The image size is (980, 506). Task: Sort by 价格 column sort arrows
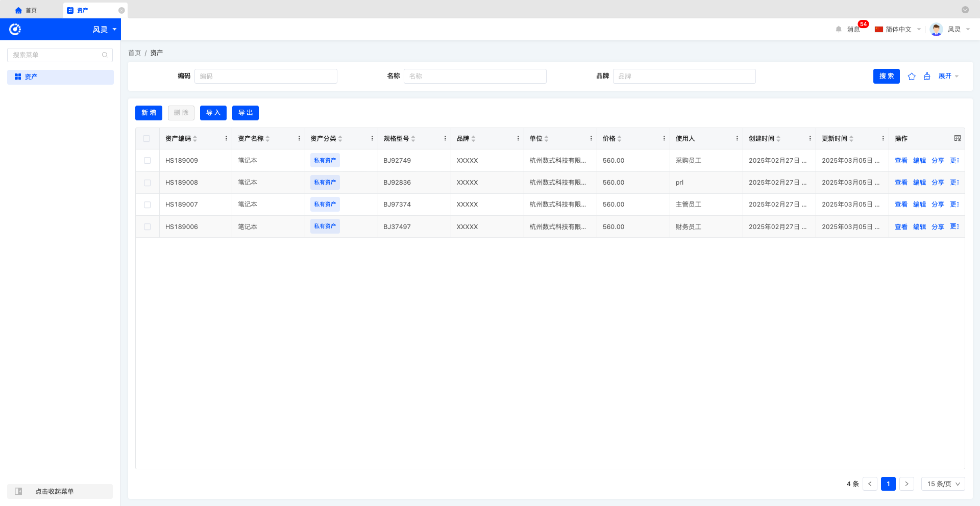[x=620, y=139]
